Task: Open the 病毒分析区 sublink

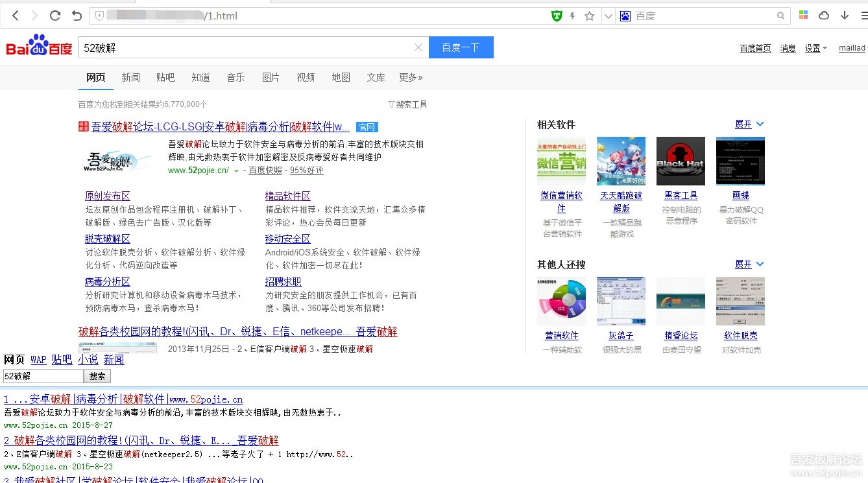Action: tap(108, 281)
